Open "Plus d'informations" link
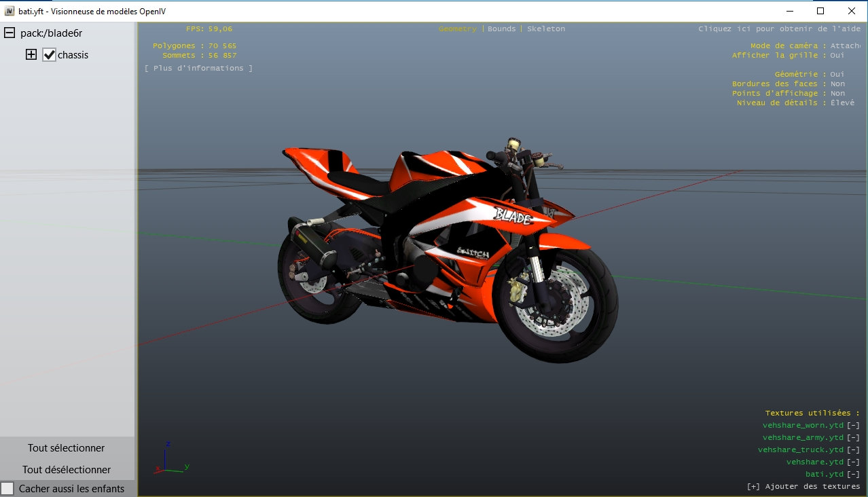868x497 pixels. coord(198,69)
